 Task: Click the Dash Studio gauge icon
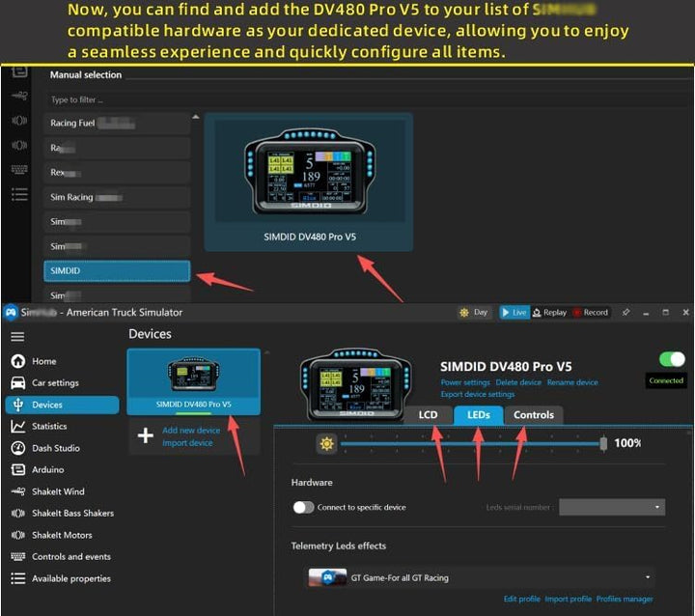18,448
